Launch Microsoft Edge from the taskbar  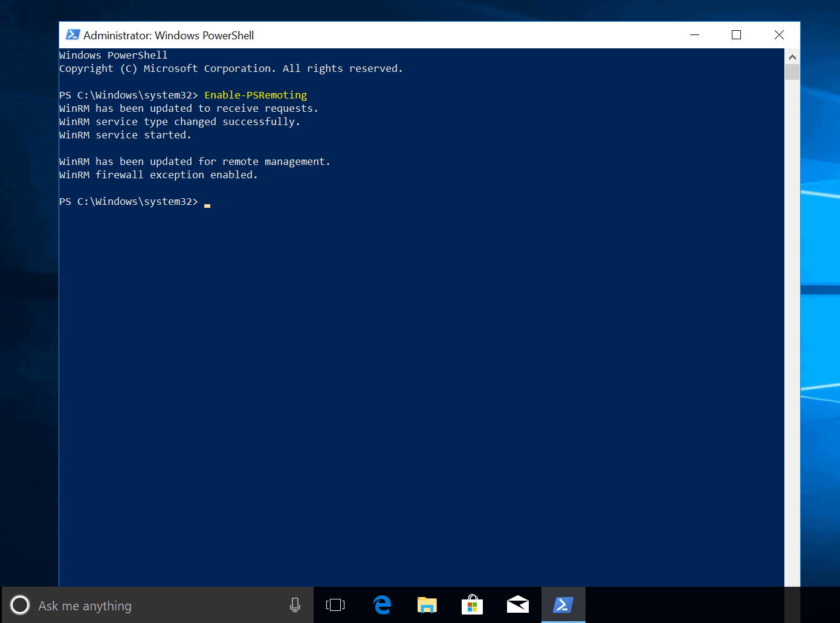(x=382, y=605)
